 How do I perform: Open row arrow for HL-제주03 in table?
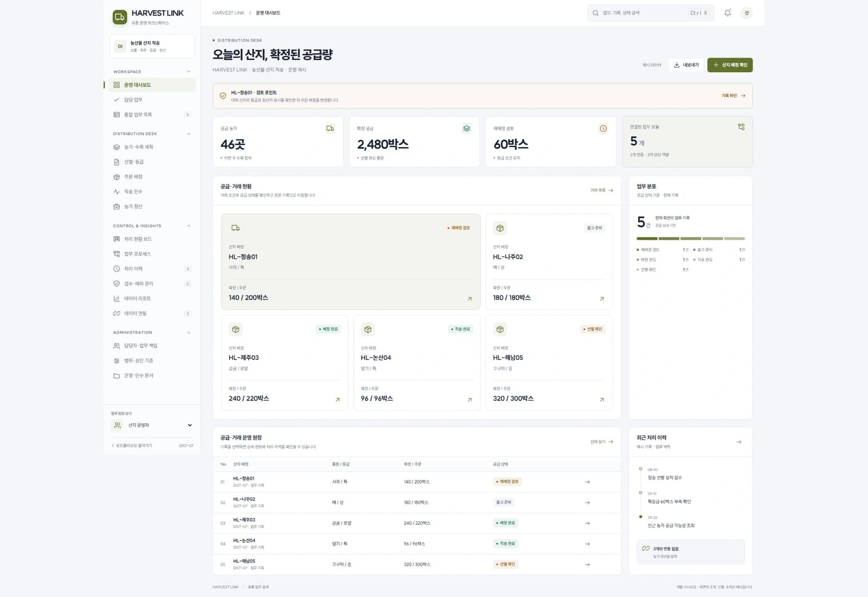[x=587, y=523]
